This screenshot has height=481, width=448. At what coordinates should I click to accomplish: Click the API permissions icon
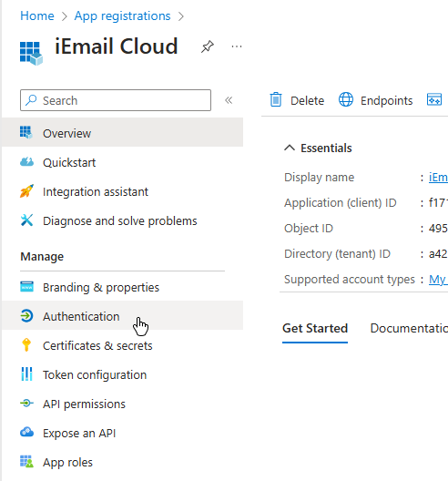[x=26, y=403]
